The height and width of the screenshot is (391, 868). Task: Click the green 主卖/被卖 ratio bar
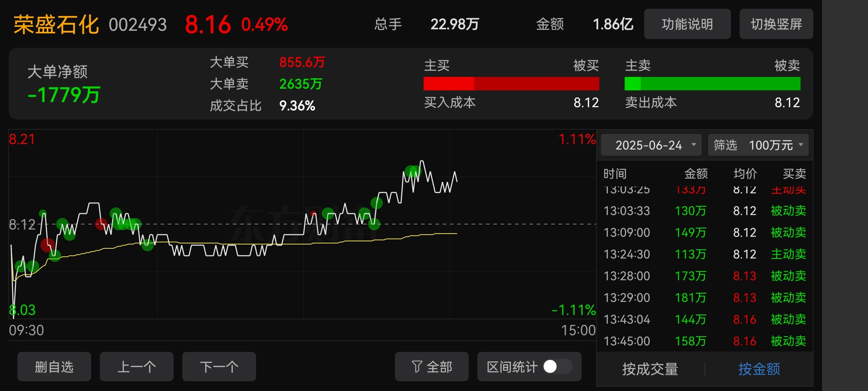pos(712,84)
